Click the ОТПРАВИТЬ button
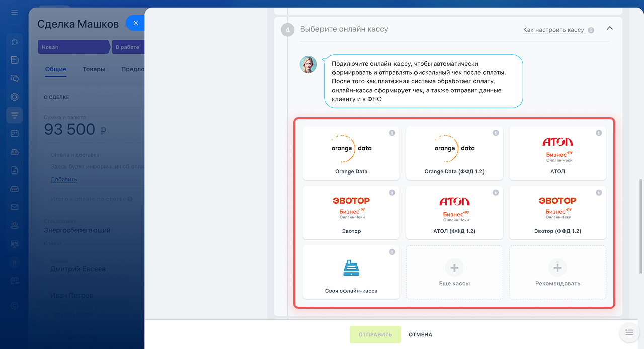This screenshot has height=349, width=644. pyautogui.click(x=375, y=334)
